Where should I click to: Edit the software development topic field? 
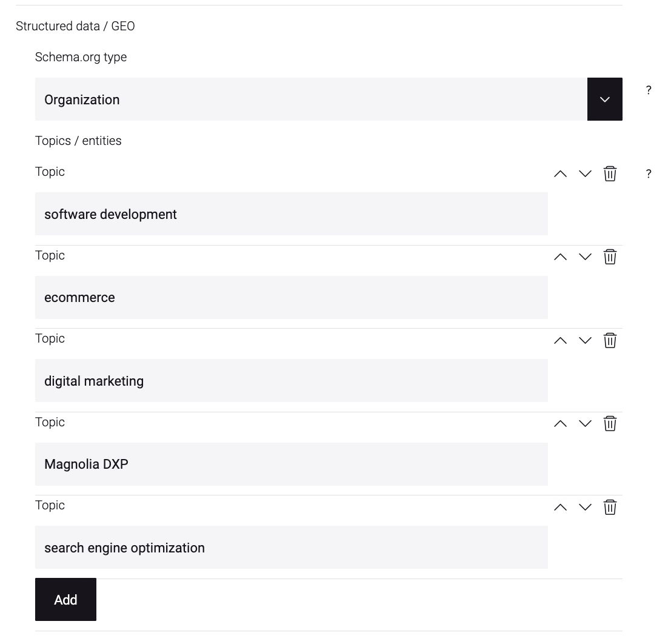click(x=292, y=214)
